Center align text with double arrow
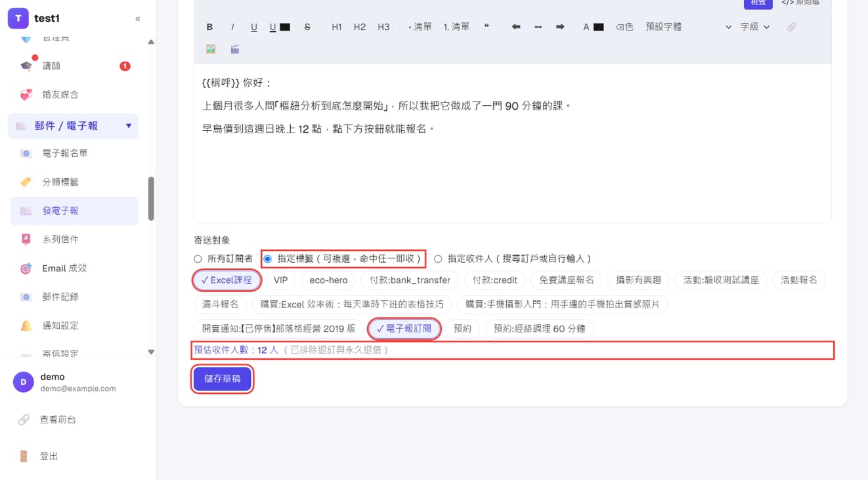This screenshot has height=480, width=868. [x=538, y=27]
